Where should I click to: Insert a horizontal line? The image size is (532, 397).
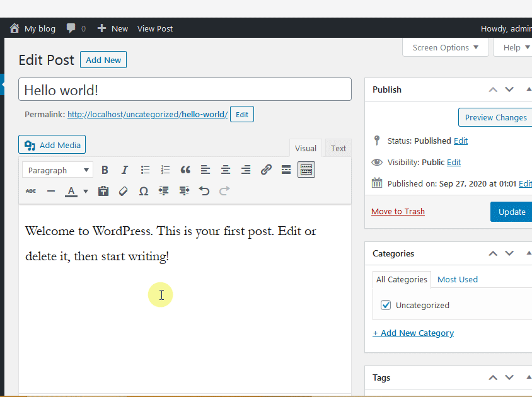point(51,190)
